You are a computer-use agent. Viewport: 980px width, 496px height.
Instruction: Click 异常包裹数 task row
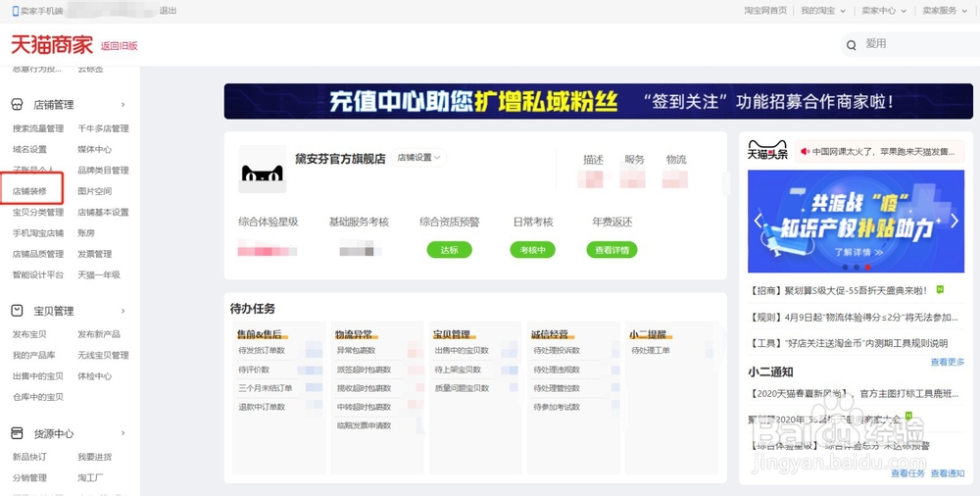point(357,350)
